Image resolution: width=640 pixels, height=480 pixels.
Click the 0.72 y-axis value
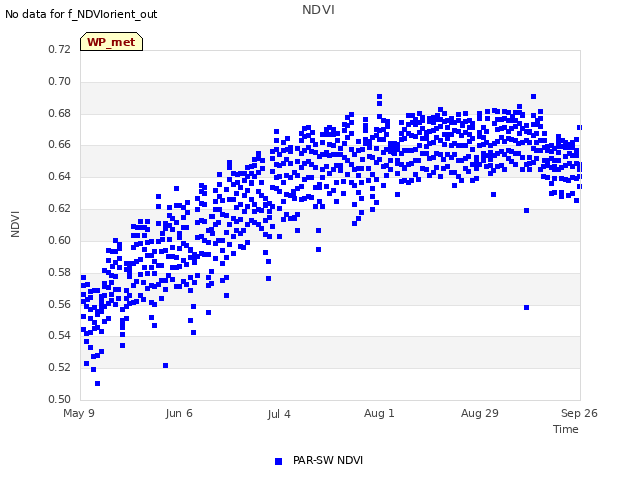(x=59, y=49)
